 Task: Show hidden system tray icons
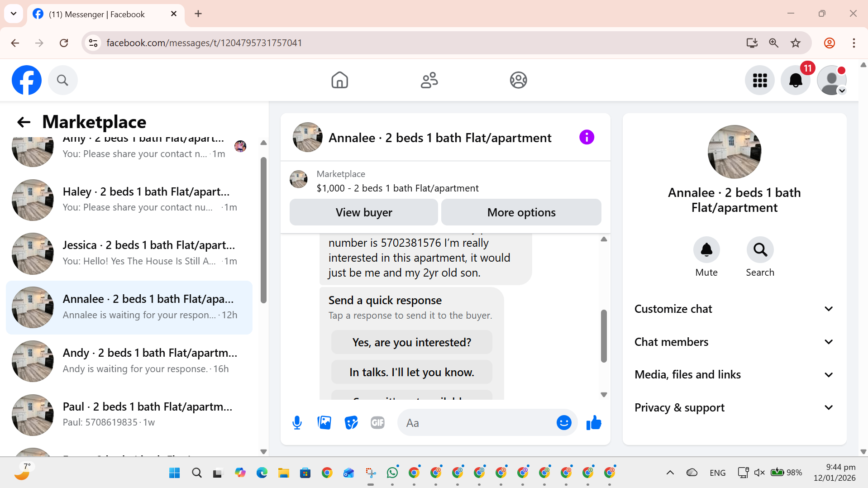tap(670, 473)
